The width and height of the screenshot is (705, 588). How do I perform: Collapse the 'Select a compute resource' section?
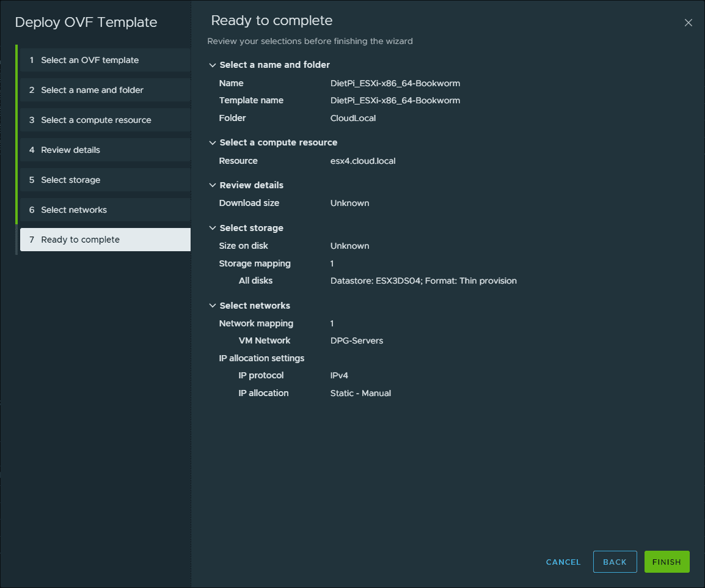[x=213, y=142]
